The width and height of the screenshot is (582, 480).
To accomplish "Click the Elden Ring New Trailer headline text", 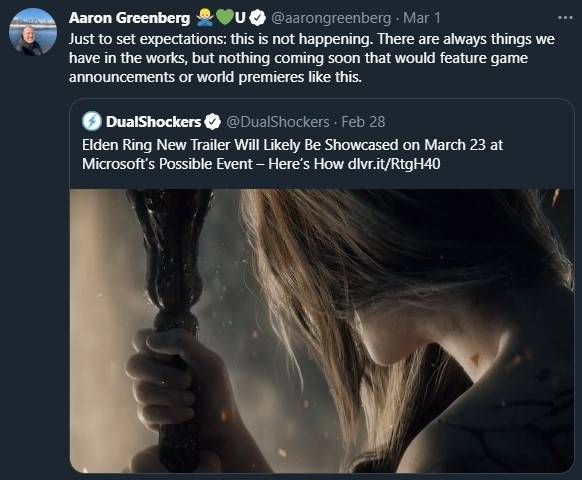I will point(292,145).
